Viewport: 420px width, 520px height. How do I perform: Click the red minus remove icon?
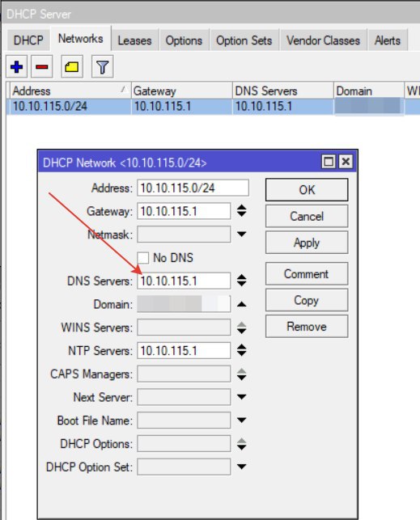pyautogui.click(x=42, y=66)
